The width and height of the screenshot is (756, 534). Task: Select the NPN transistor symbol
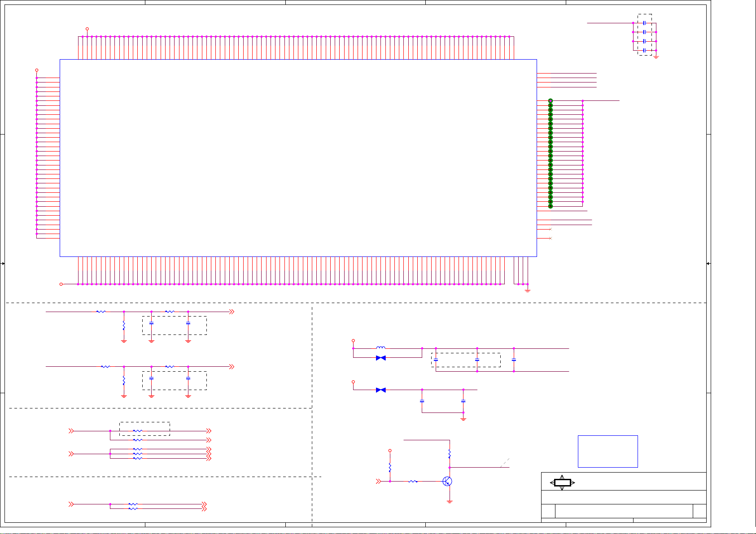(x=447, y=482)
